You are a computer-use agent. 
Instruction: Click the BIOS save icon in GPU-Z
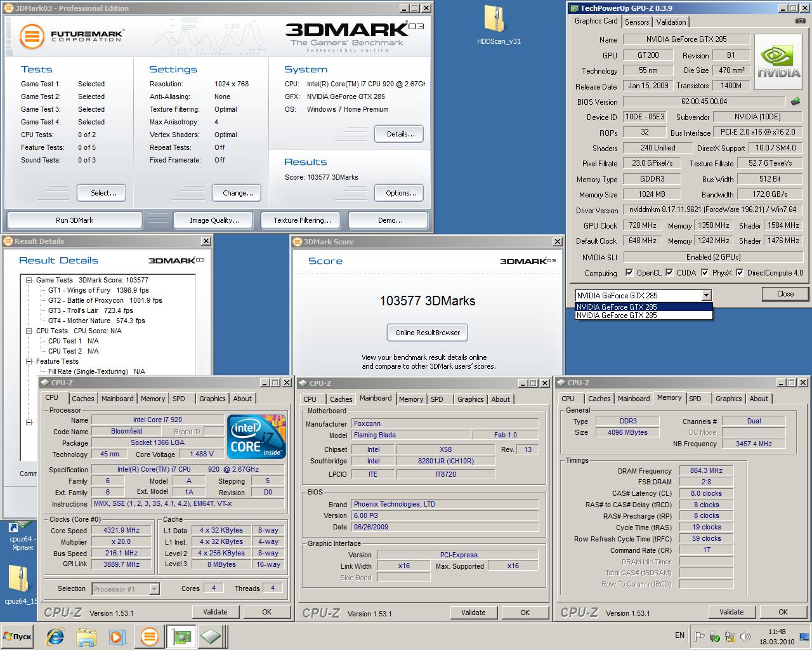click(795, 101)
